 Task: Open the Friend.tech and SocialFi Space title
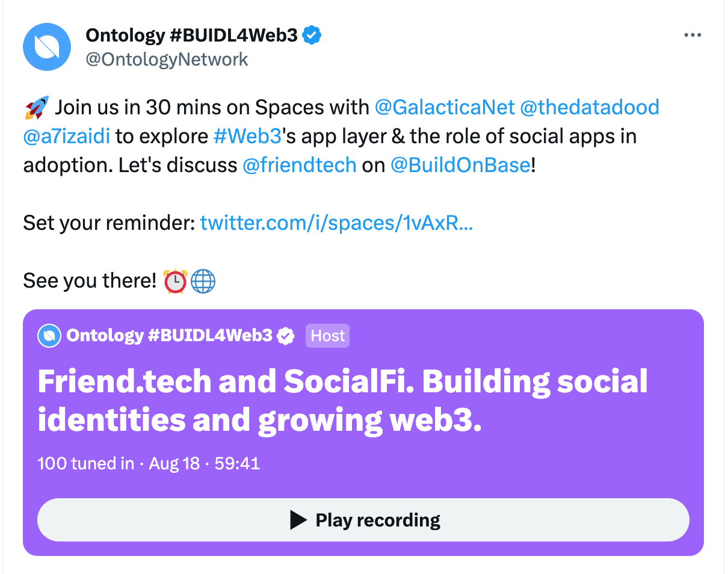pos(342,401)
